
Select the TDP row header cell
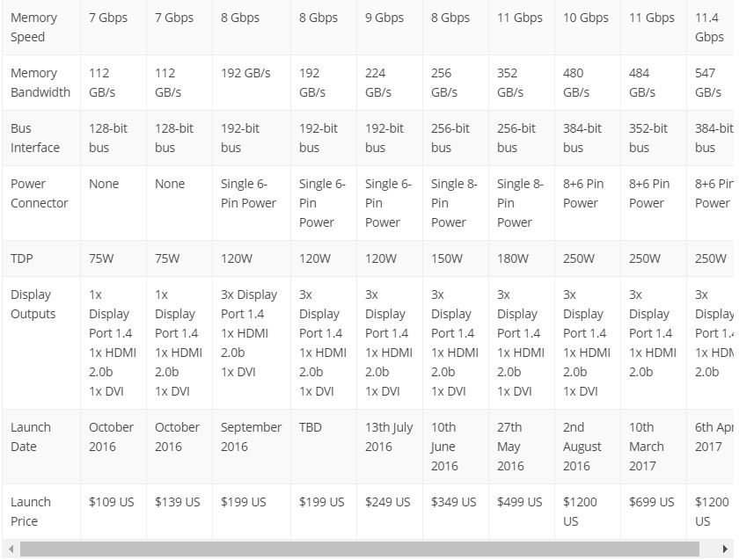click(x=23, y=258)
